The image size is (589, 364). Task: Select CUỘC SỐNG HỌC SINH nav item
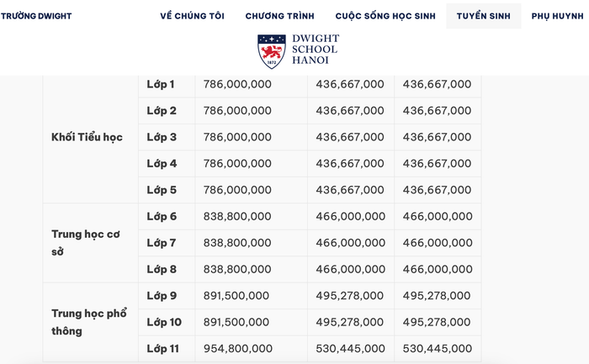(x=385, y=16)
